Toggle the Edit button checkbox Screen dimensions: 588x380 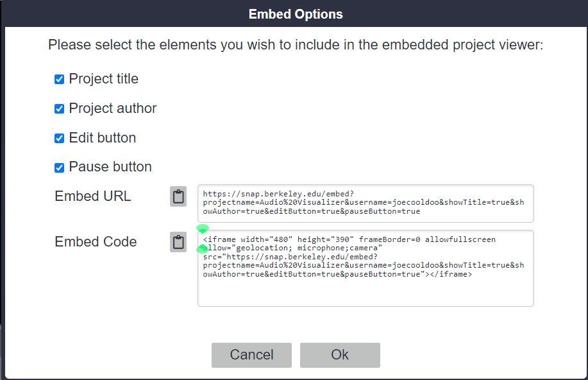pyautogui.click(x=60, y=138)
